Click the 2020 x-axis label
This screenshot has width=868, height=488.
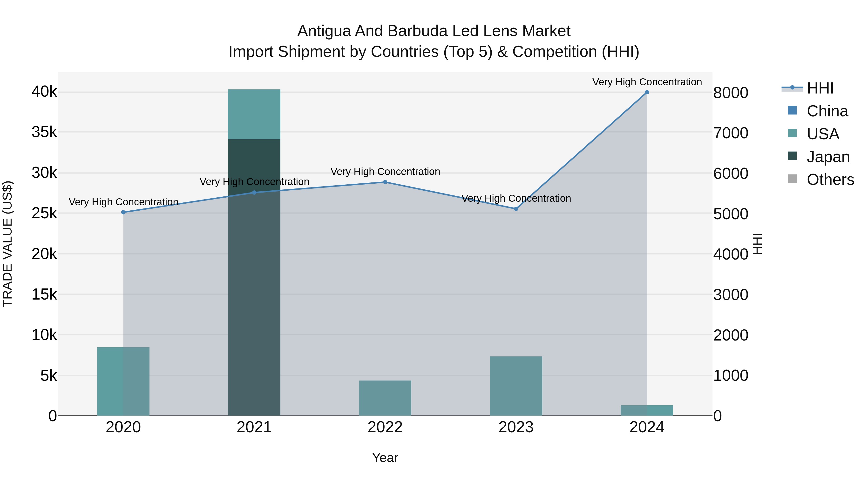click(x=123, y=427)
